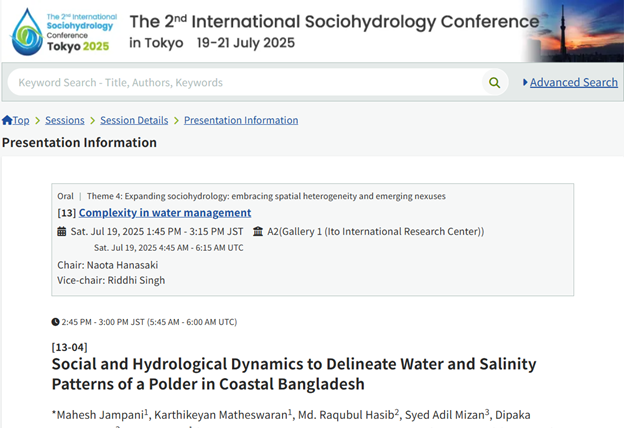Click the chevron after Sessions breadcrumb
This screenshot has width=624, height=428.
tap(92, 121)
